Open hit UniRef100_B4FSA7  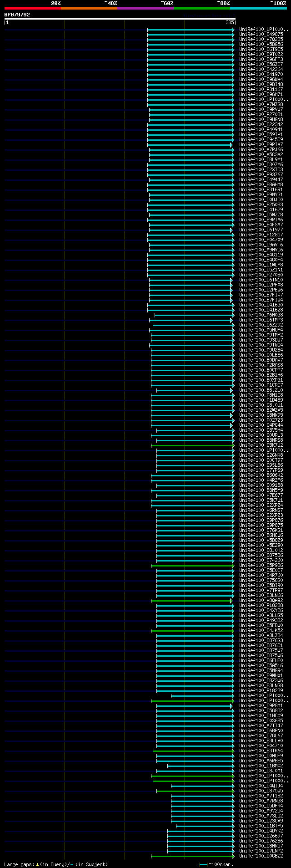261,225
